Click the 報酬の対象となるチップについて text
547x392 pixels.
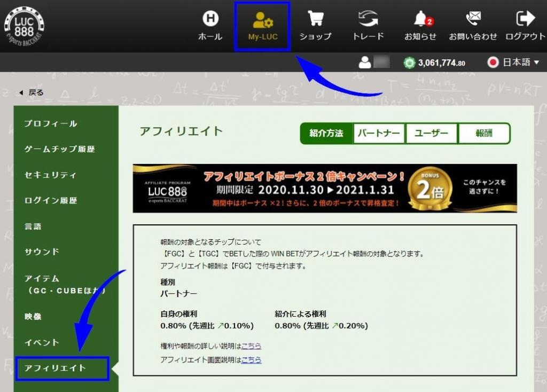pyautogui.click(x=210, y=242)
